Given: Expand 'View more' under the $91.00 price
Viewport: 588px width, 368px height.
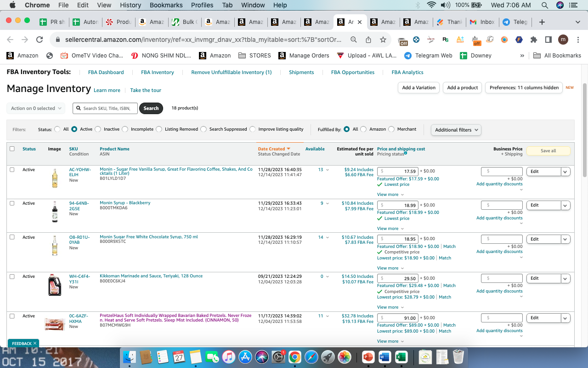Looking at the screenshot, I should pyautogui.click(x=390, y=341).
